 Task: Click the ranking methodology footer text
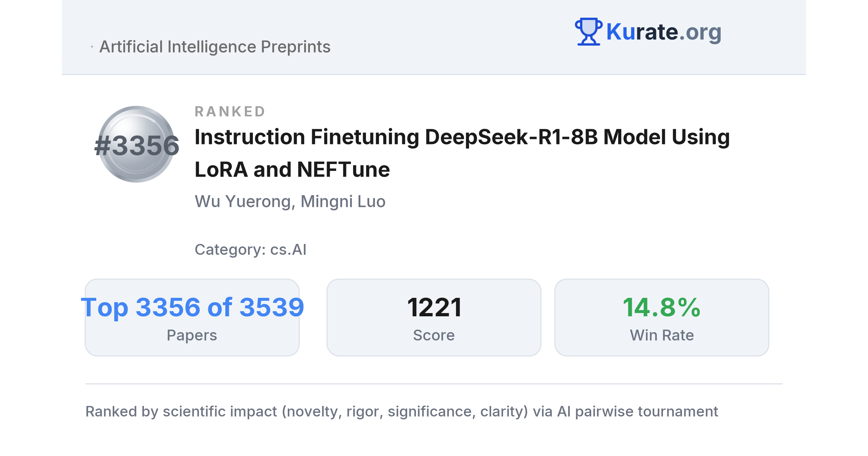401,411
